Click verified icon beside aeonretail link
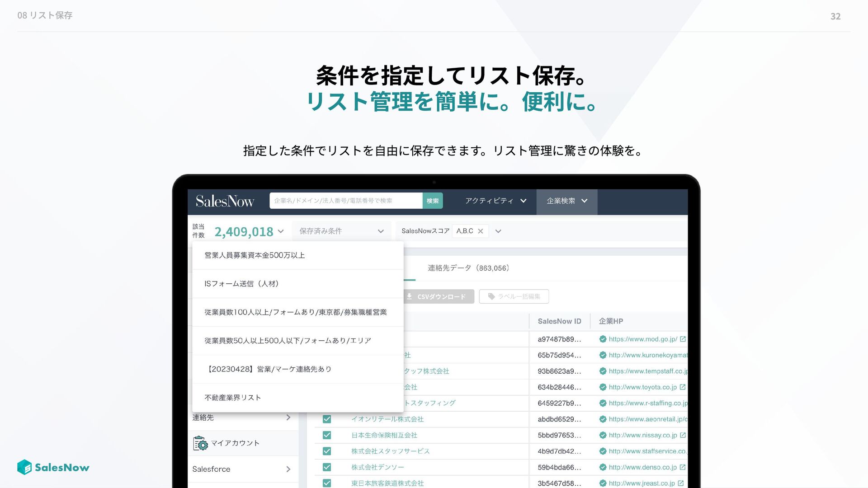 (x=603, y=419)
